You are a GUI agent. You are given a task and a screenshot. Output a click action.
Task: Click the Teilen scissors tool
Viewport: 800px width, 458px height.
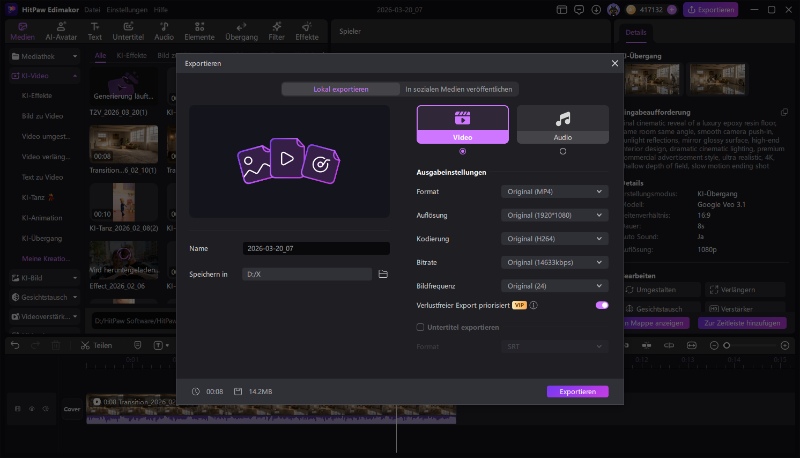tap(96, 345)
